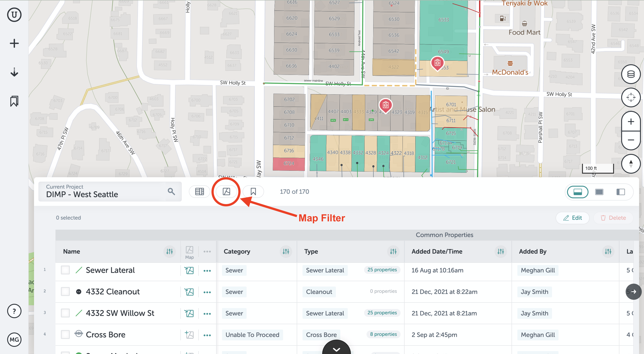Screen dimensions: 644x354
Task: Click the zoom-in control on the map
Action: [631, 122]
